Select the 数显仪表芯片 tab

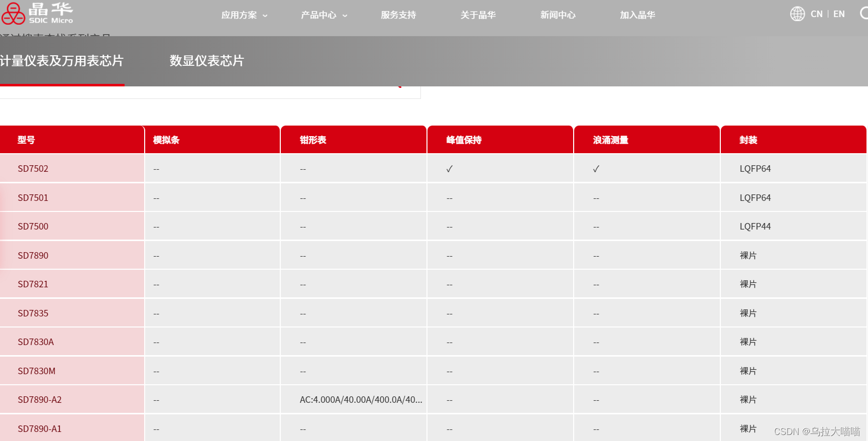tap(207, 61)
